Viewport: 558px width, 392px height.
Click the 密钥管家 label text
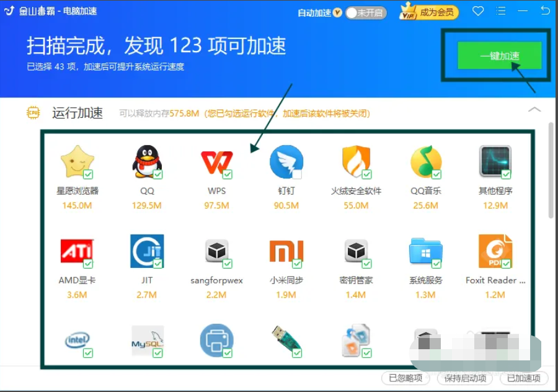pyautogui.click(x=356, y=280)
